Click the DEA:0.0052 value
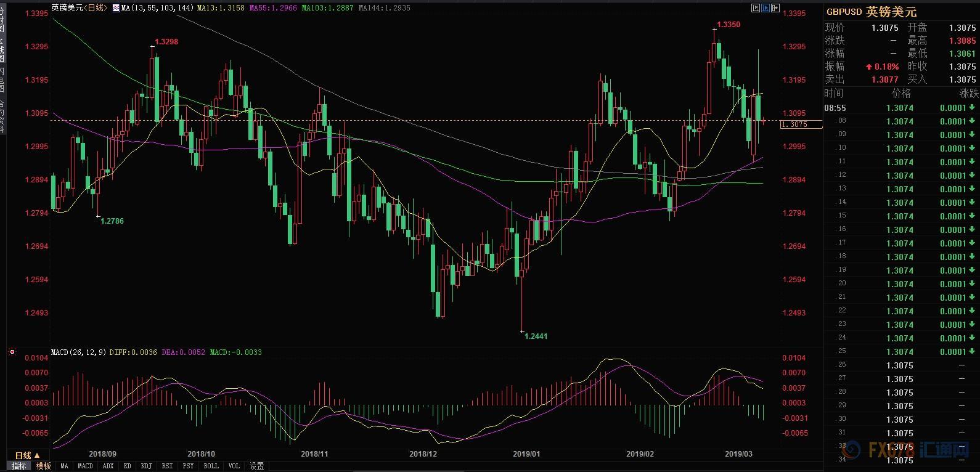This screenshot has height=472, width=980. 183,352
